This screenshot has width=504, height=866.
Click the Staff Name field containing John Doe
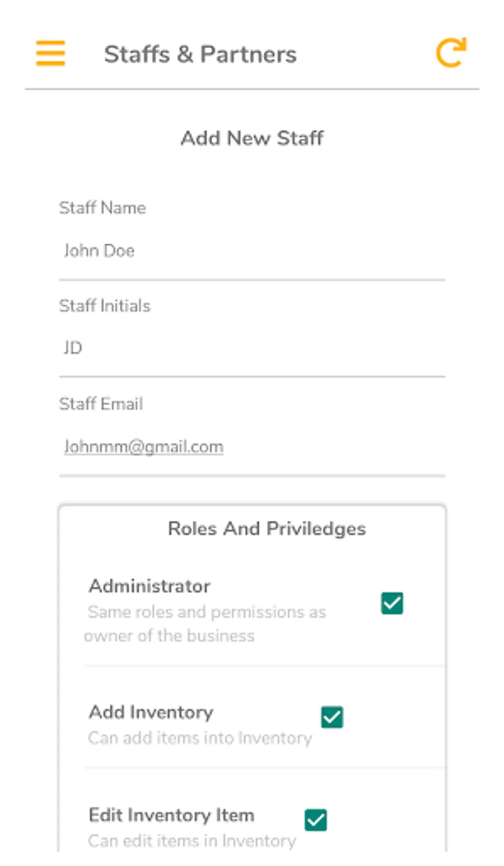[252, 251]
